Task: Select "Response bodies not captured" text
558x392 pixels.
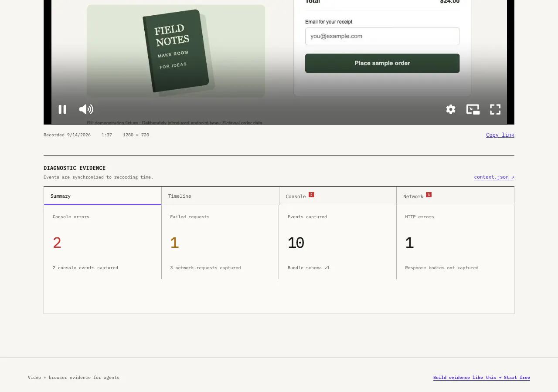Action: [x=442, y=268]
